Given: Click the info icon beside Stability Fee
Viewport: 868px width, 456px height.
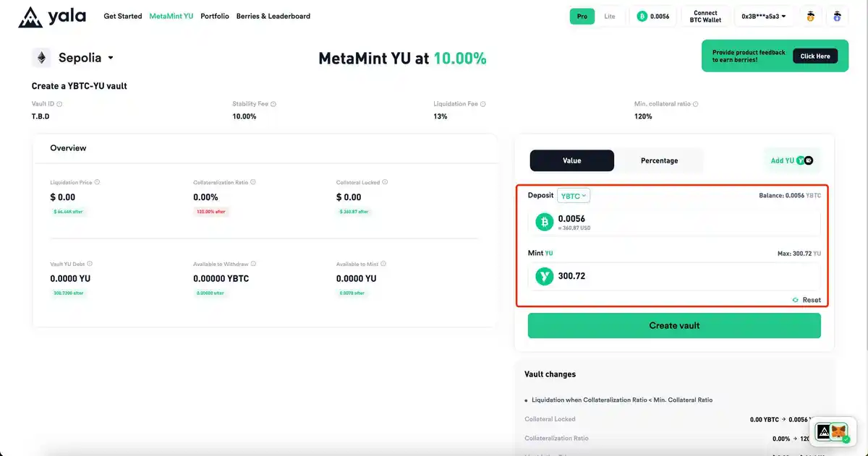Looking at the screenshot, I should pyautogui.click(x=273, y=104).
